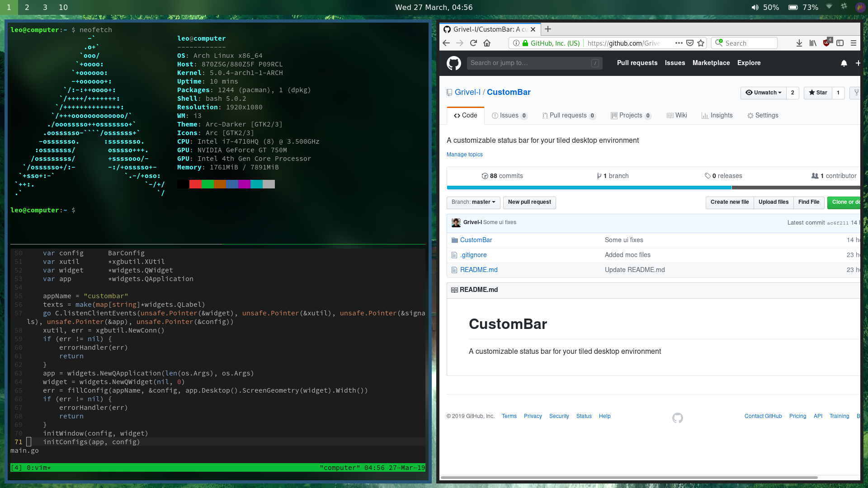Image resolution: width=868 pixels, height=488 pixels.
Task: Open the Unwatch dropdown
Action: [763, 93]
